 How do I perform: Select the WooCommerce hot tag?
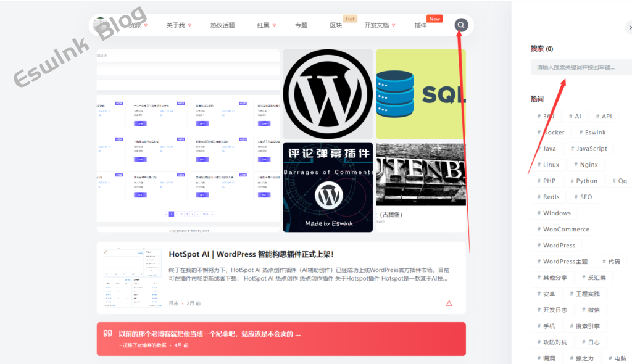pos(563,229)
